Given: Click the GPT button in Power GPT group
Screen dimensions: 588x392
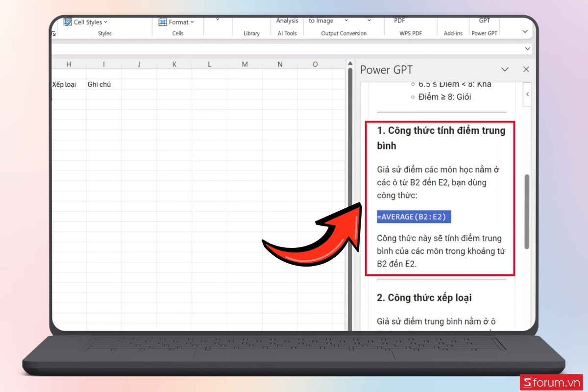Looking at the screenshot, I should (x=484, y=21).
